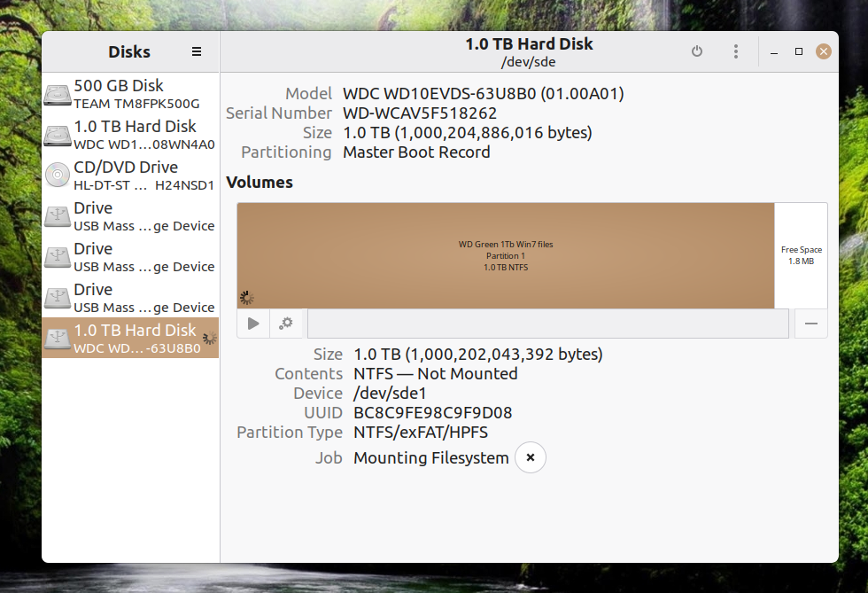The width and height of the screenshot is (868, 593).
Task: Select the CD/DVD Drive entry
Action: pos(131,176)
